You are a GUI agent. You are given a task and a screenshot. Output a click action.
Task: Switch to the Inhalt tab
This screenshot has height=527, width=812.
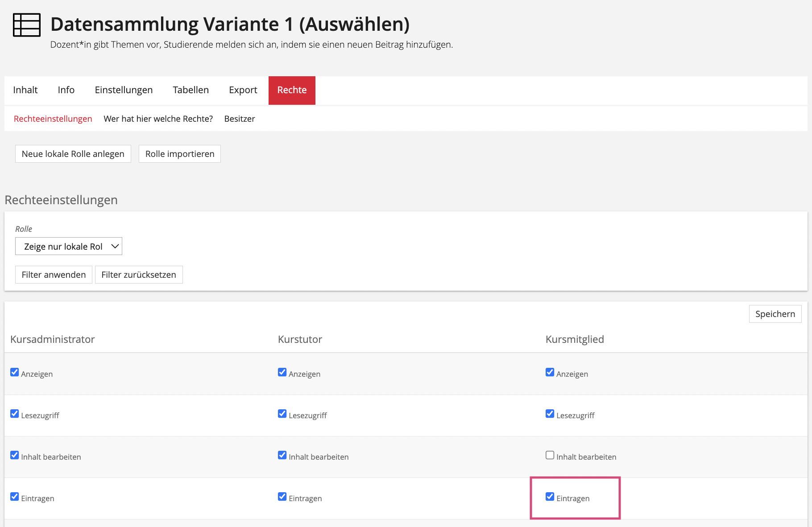(x=25, y=90)
